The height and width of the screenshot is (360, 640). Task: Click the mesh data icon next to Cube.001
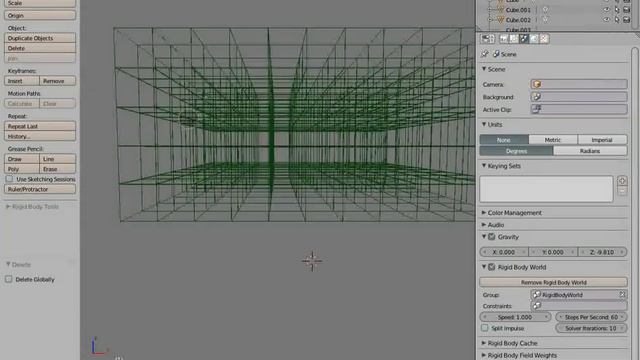pyautogui.click(x=545, y=10)
